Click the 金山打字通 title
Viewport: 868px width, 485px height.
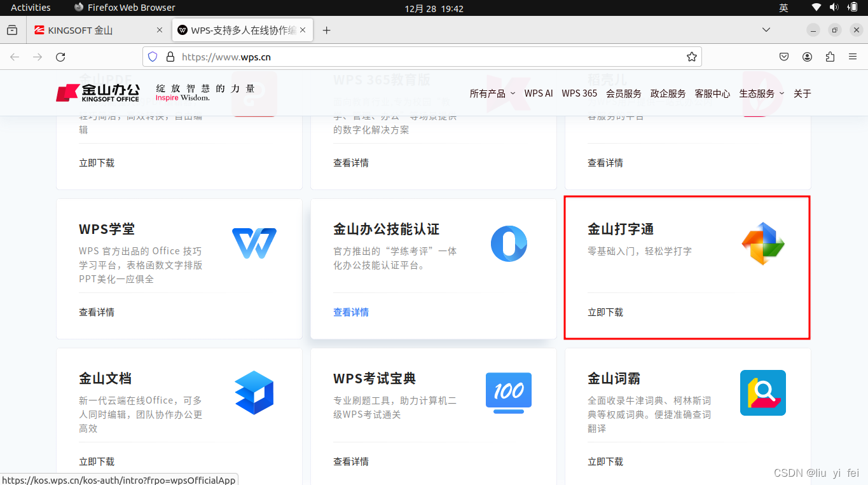click(621, 229)
